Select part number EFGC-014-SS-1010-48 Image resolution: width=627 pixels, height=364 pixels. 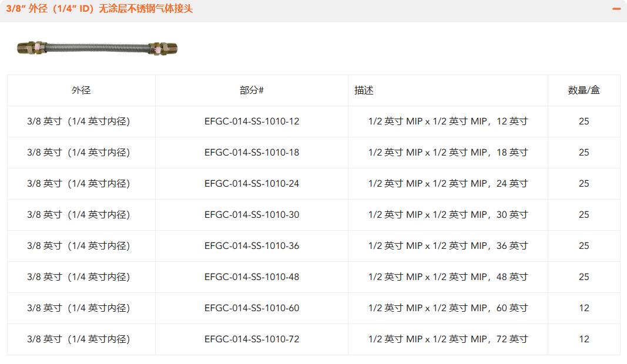(x=252, y=277)
